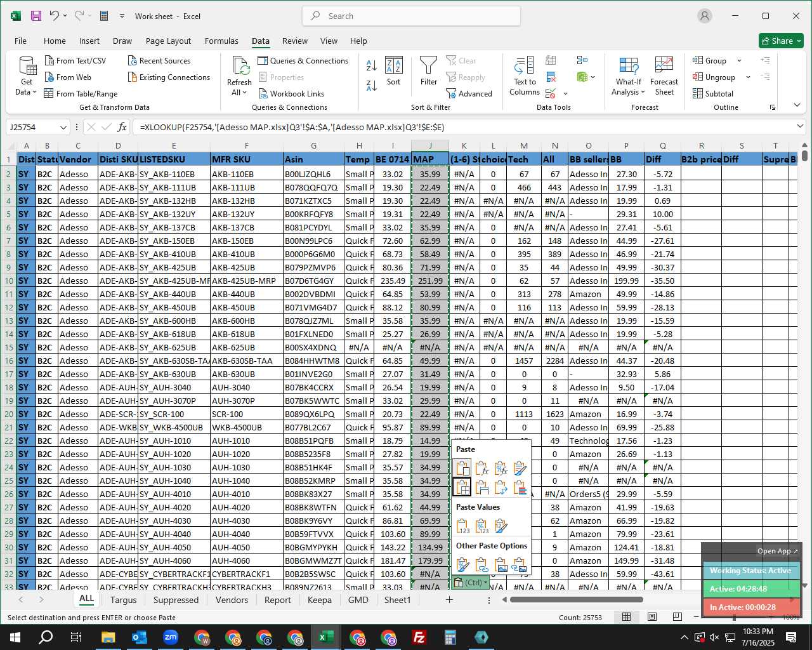Click the Flash Fill icon
The width and height of the screenshot is (812, 650).
551,60
